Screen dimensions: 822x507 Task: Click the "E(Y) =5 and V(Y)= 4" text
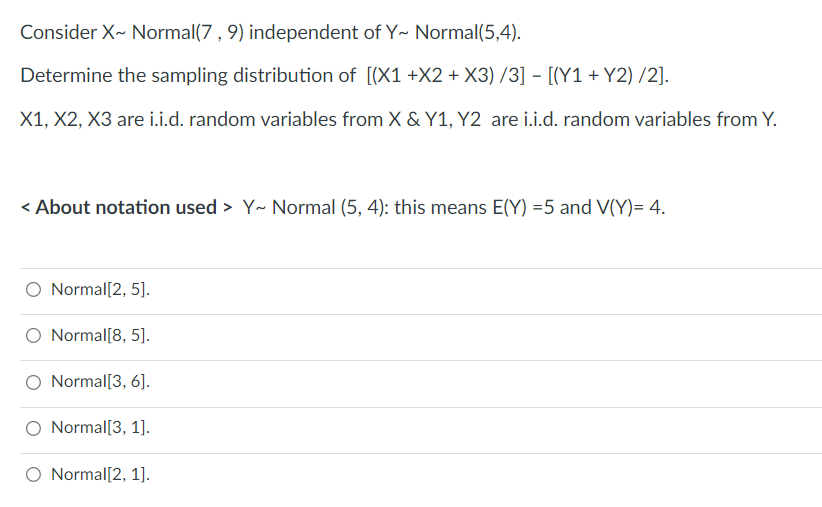(x=578, y=207)
